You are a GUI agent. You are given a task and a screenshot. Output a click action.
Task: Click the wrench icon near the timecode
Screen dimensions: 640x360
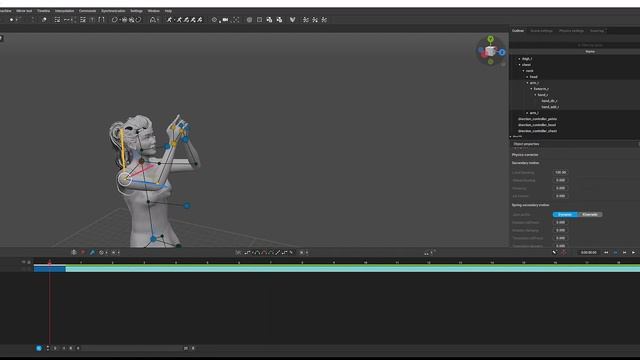click(554, 253)
